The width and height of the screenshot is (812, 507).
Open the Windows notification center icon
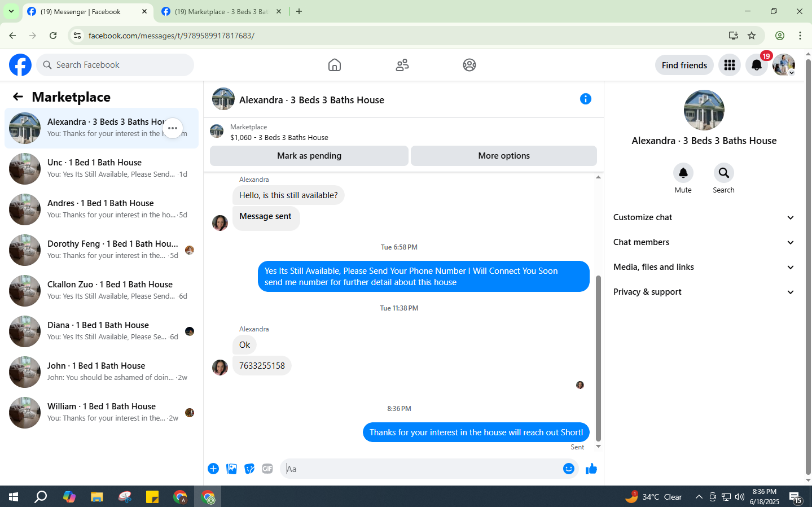coord(796,497)
